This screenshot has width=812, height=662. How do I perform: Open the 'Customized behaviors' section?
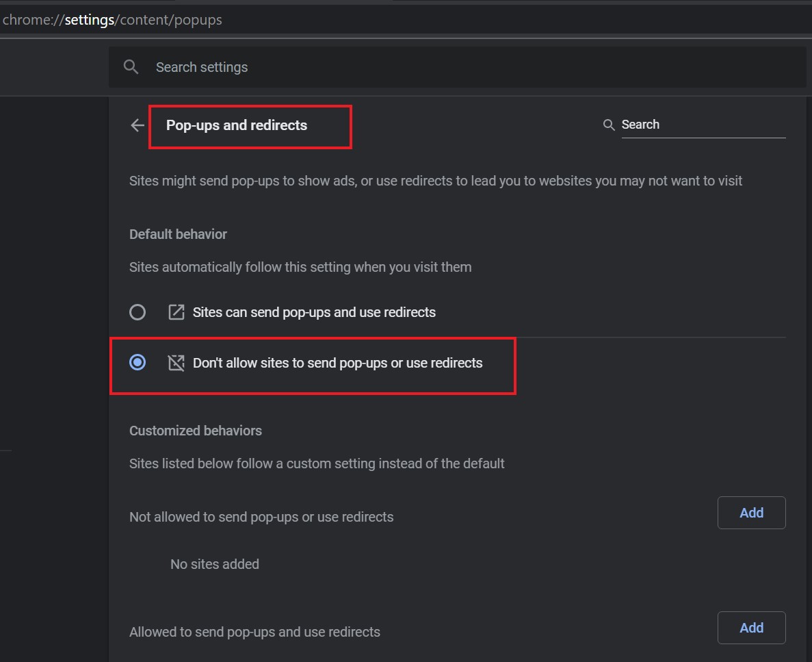(x=196, y=431)
